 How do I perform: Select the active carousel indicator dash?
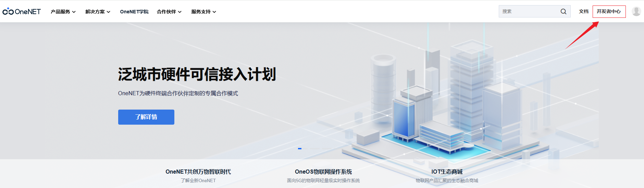pyautogui.click(x=300, y=149)
